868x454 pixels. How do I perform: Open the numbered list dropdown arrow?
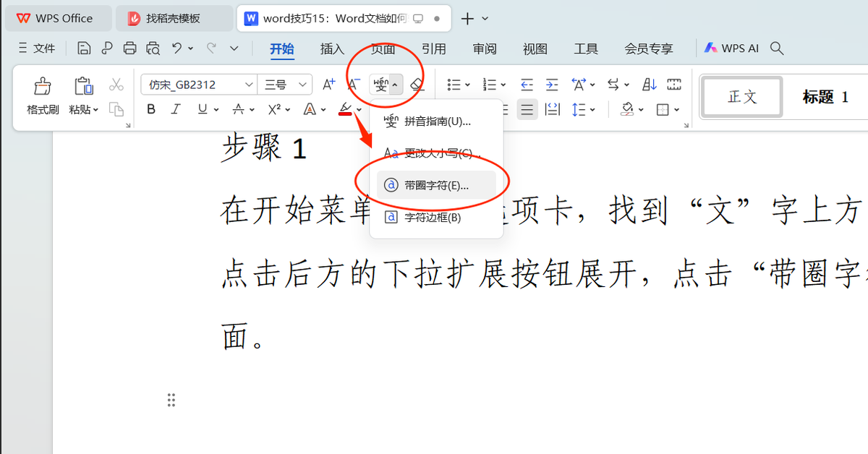[503, 85]
